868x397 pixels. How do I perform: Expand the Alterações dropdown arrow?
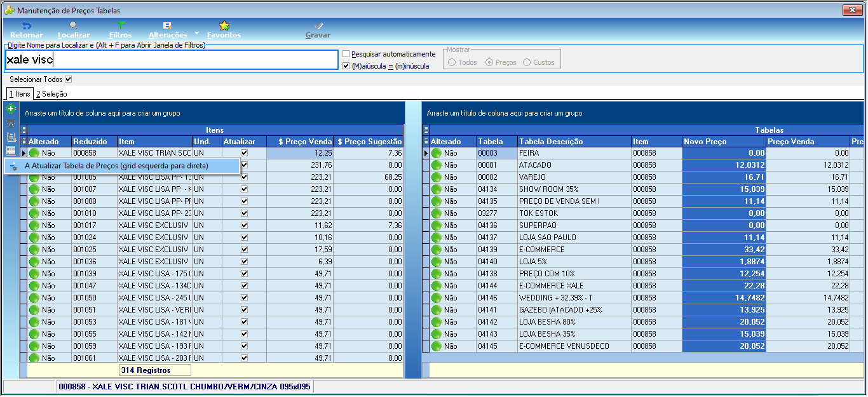coord(197,32)
